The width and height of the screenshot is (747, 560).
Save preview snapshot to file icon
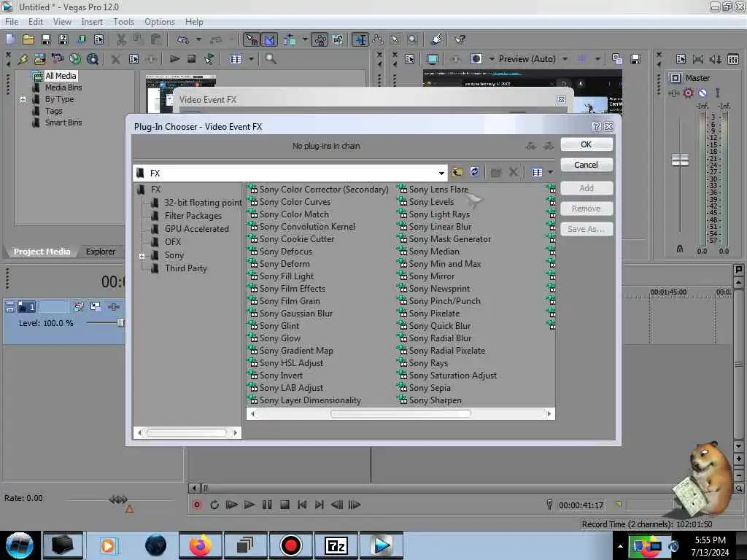tap(635, 59)
